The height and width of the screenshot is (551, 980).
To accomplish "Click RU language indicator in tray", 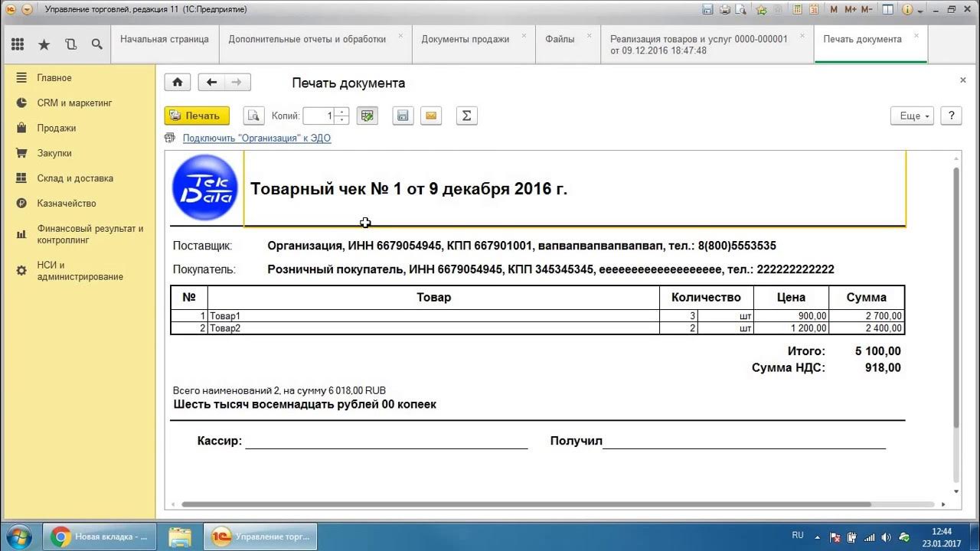I will 798,536.
